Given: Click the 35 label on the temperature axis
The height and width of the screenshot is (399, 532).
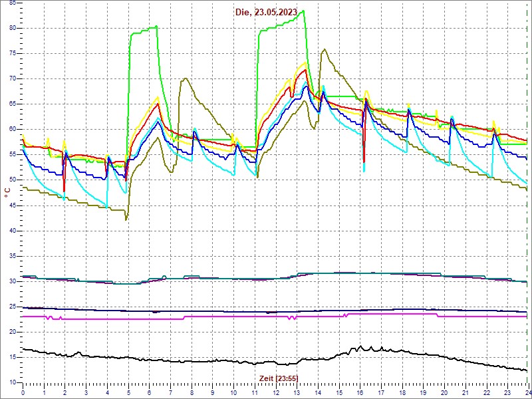Looking at the screenshot, I should pos(12,256).
